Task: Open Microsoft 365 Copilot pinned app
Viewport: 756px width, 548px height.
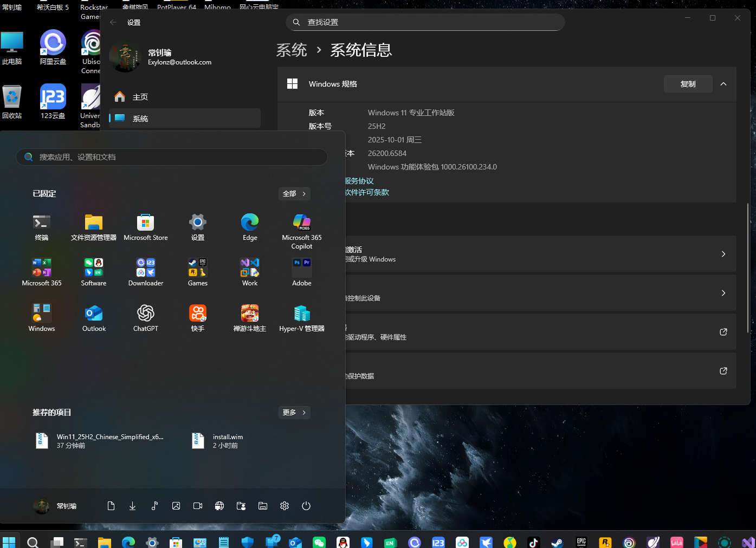Action: point(302,231)
